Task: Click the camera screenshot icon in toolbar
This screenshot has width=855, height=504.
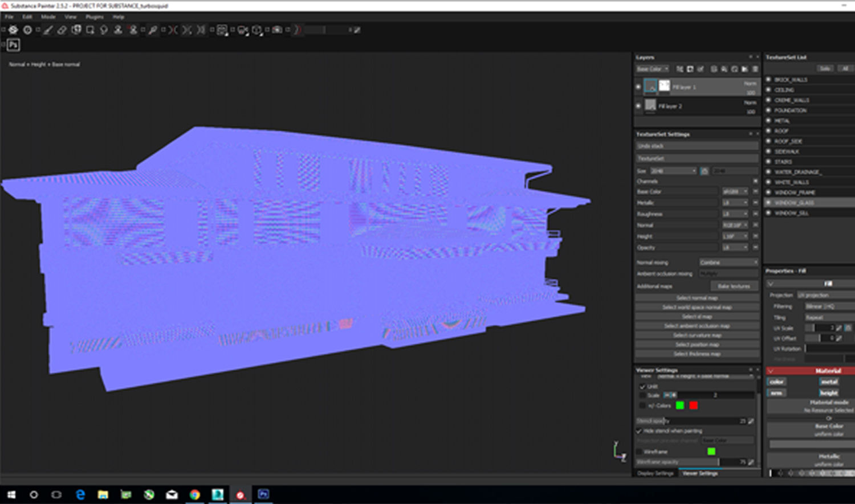Action: tap(277, 30)
